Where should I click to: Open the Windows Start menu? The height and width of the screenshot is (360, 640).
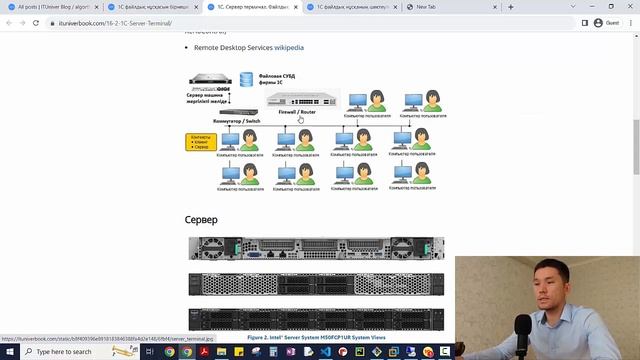10,351
